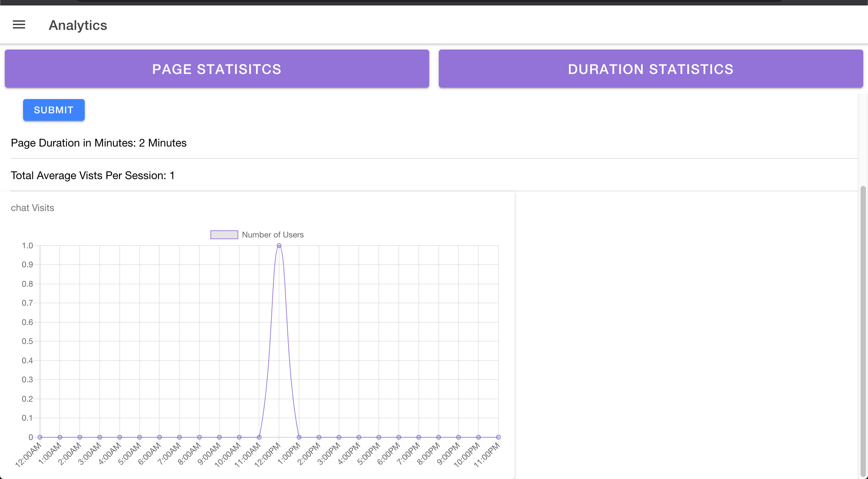Click the 12:00AM data point on chart
Image resolution: width=868 pixels, height=479 pixels.
pyautogui.click(x=40, y=437)
